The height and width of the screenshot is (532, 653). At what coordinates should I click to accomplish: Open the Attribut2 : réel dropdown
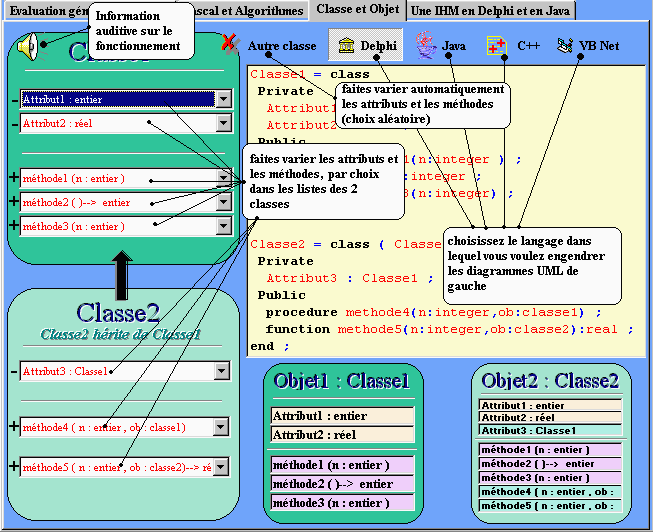[x=223, y=124]
